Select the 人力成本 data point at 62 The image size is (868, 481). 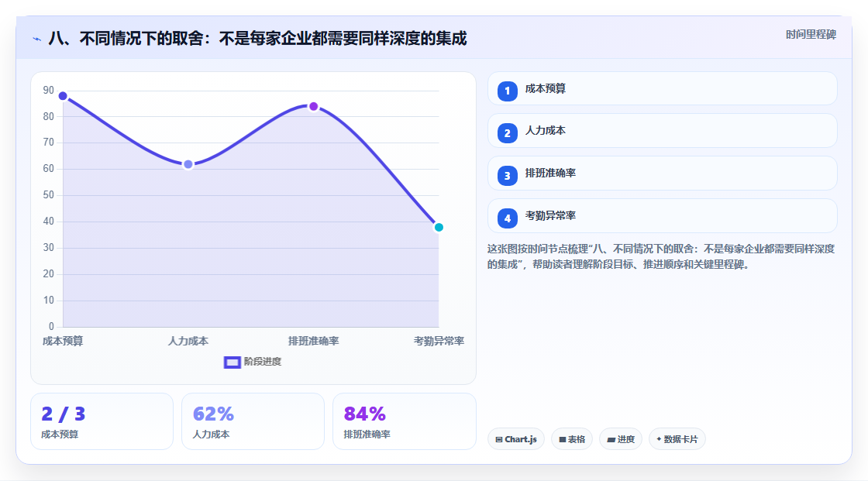coord(188,164)
